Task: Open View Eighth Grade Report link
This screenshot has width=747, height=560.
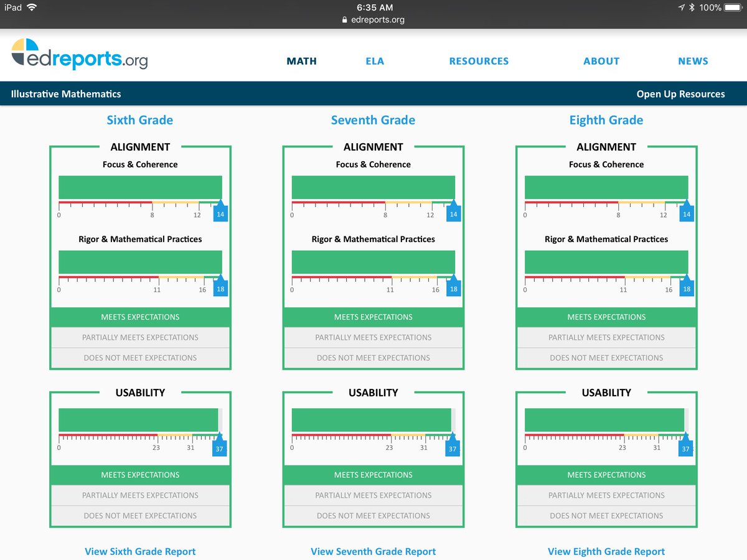Action: click(606, 551)
